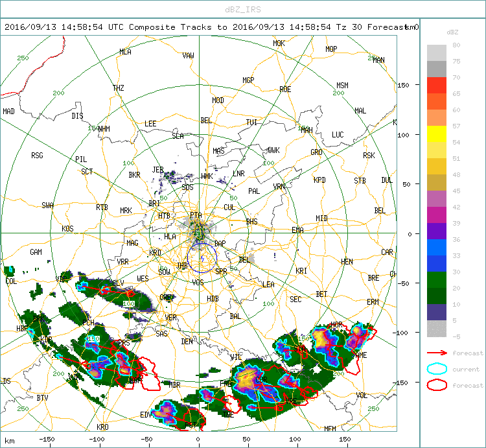Viewport: 486px width, 448px height.
Task: Click the VER station label
Action: [x=171, y=318]
